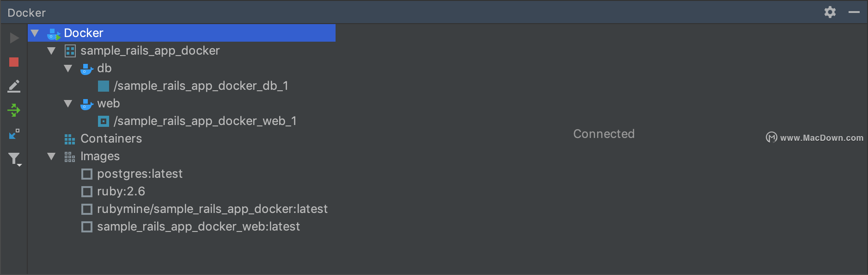Collapse sample_rails_app_docker compose node
The image size is (868, 275).
pos(51,50)
